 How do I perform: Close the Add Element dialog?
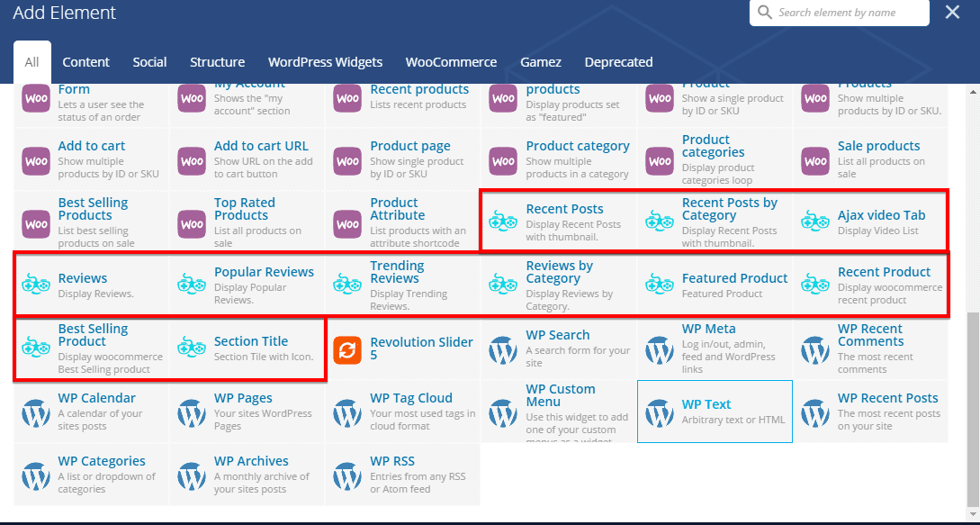[952, 13]
